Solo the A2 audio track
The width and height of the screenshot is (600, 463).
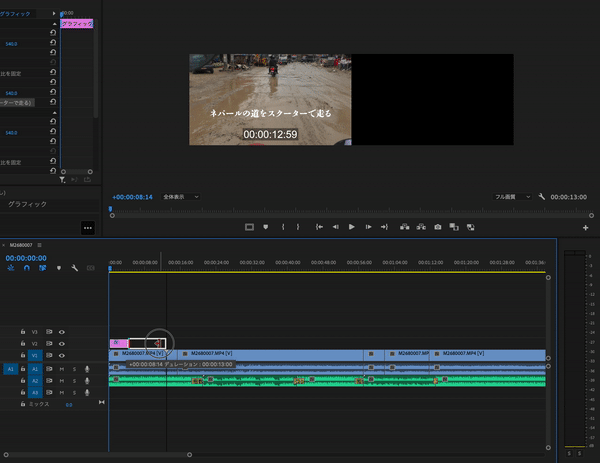[x=74, y=381]
